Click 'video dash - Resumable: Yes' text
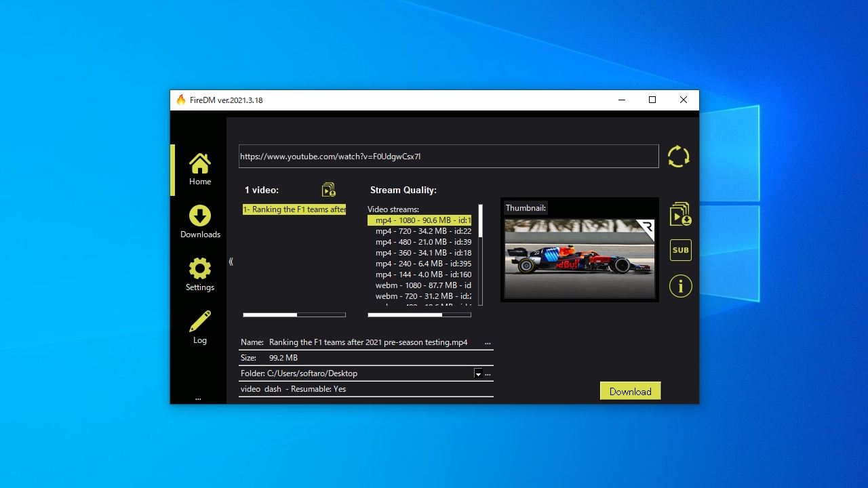Image resolution: width=868 pixels, height=488 pixels. click(x=293, y=389)
